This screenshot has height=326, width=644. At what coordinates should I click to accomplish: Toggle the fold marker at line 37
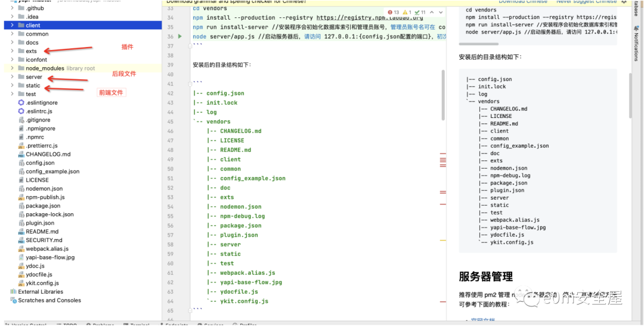[x=190, y=46]
